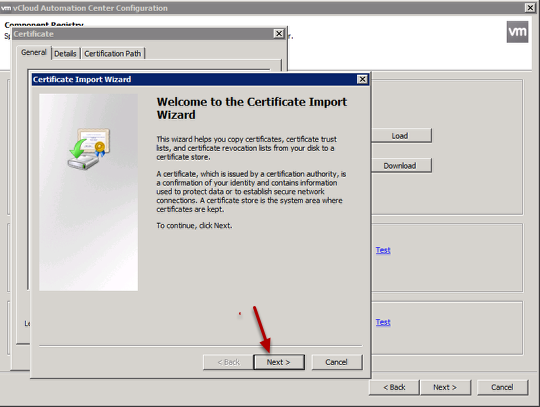This screenshot has width=540, height=407.
Task: Click Next in the Certificate Import Wizard
Action: (279, 362)
